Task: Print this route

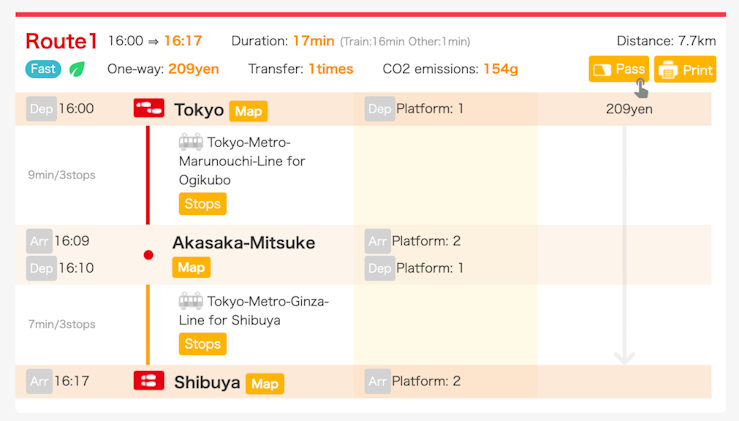Action: pos(685,70)
